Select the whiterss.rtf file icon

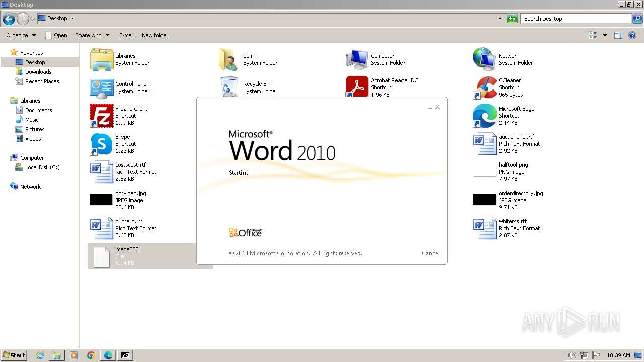click(485, 228)
